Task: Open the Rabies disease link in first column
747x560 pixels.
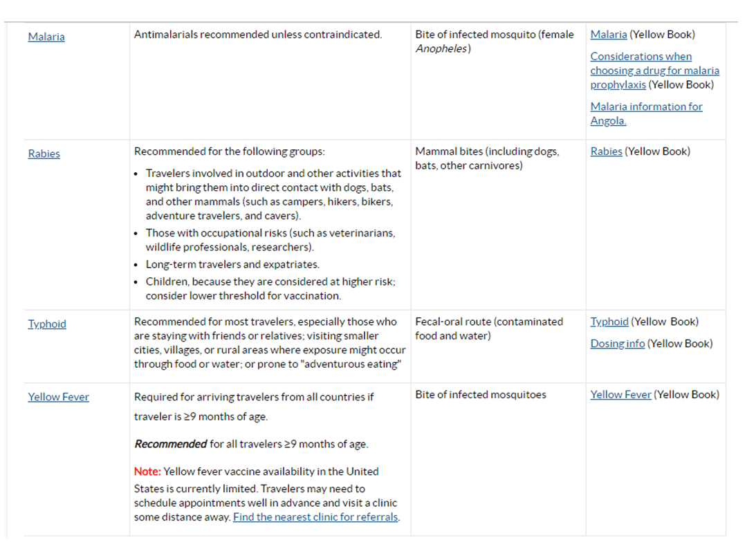Action: (44, 153)
